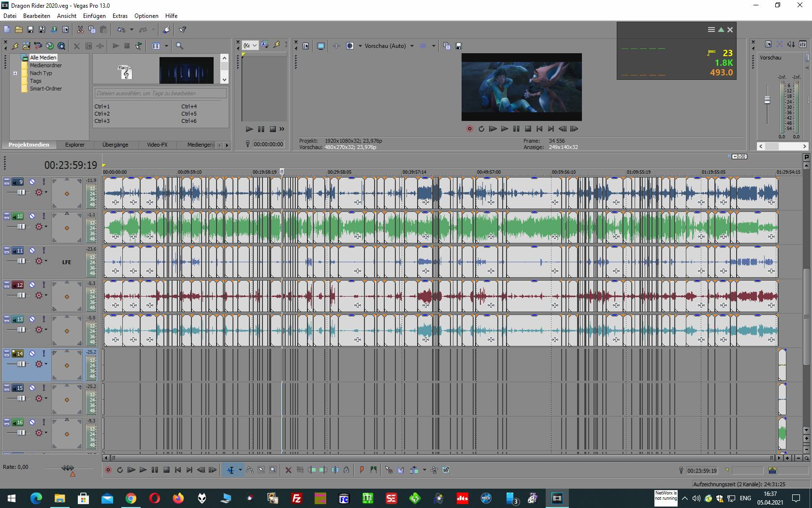Image resolution: width=812 pixels, height=508 pixels.
Task: Select the Tags tree item
Action: coord(36,81)
